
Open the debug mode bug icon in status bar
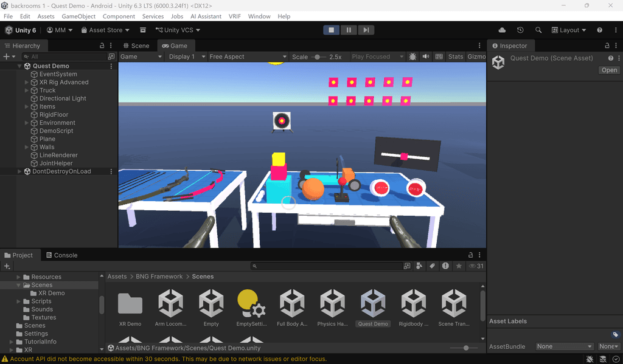(x=590, y=359)
